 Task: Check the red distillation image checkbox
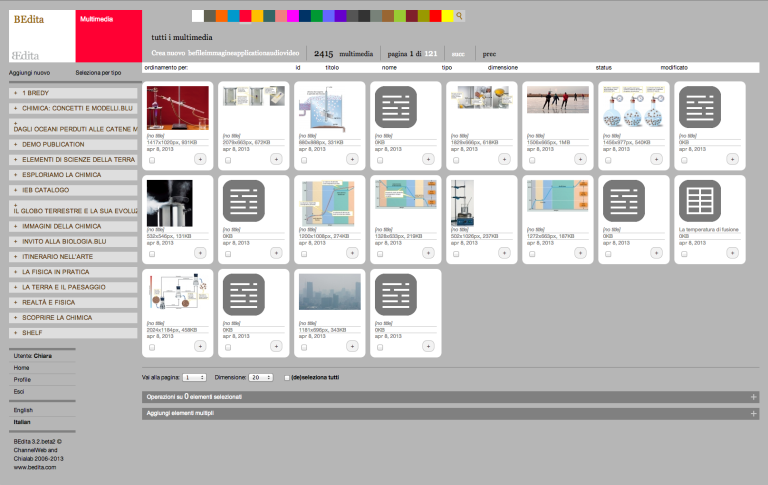151,160
